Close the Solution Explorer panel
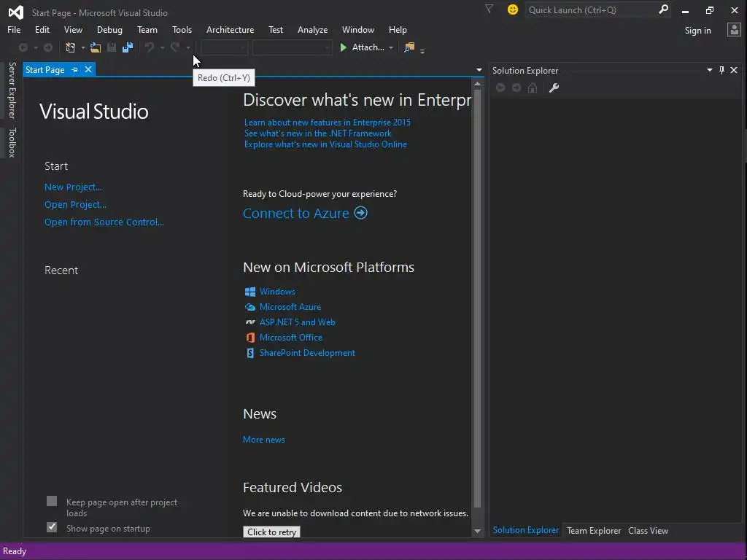 click(x=734, y=70)
